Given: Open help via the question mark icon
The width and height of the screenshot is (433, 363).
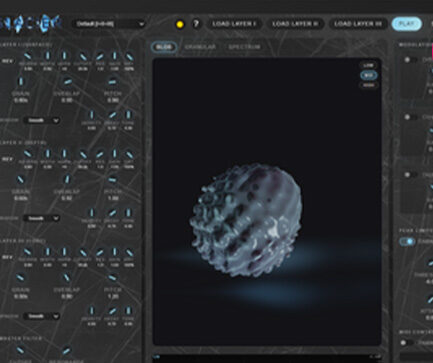Looking at the screenshot, I should (196, 24).
